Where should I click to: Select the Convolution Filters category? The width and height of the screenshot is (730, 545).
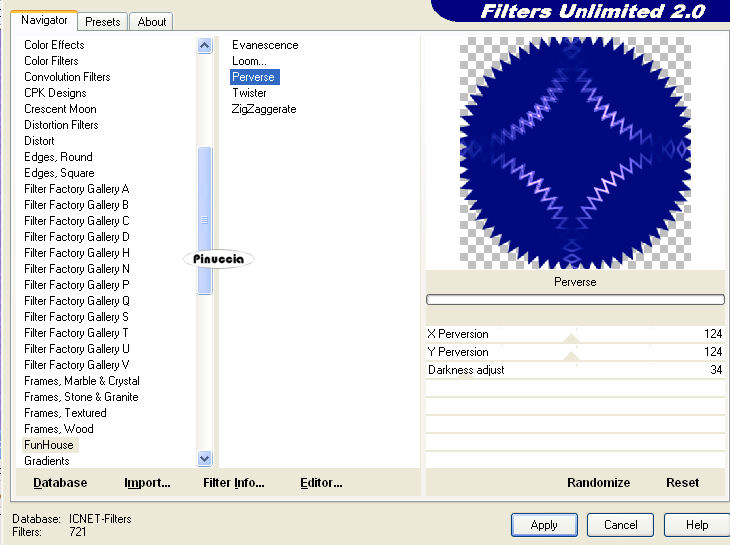67,77
